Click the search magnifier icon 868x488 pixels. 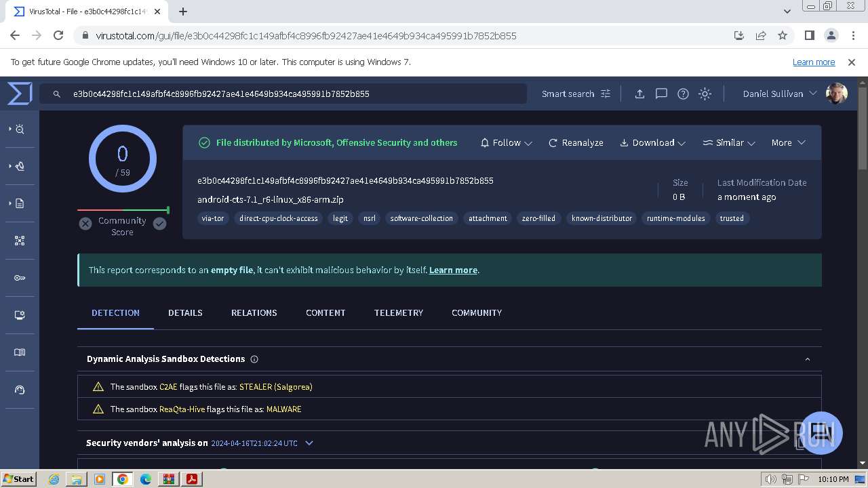[57, 94]
